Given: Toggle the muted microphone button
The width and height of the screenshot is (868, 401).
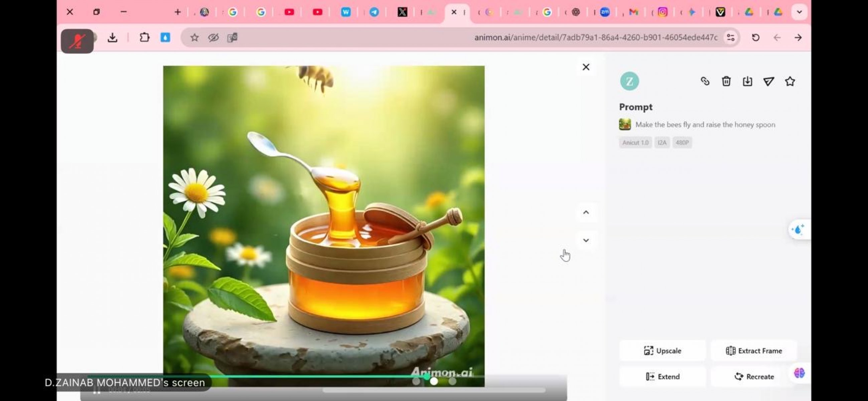Looking at the screenshot, I should (77, 41).
